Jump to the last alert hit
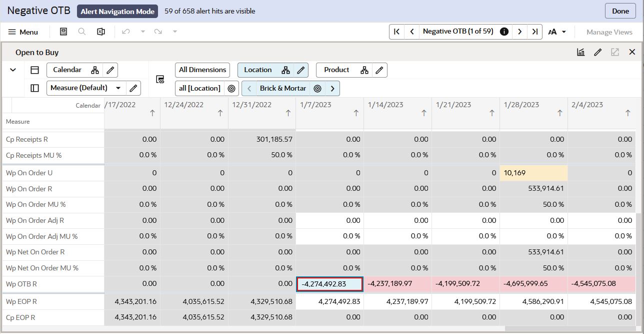The image size is (644, 334). pyautogui.click(x=535, y=32)
